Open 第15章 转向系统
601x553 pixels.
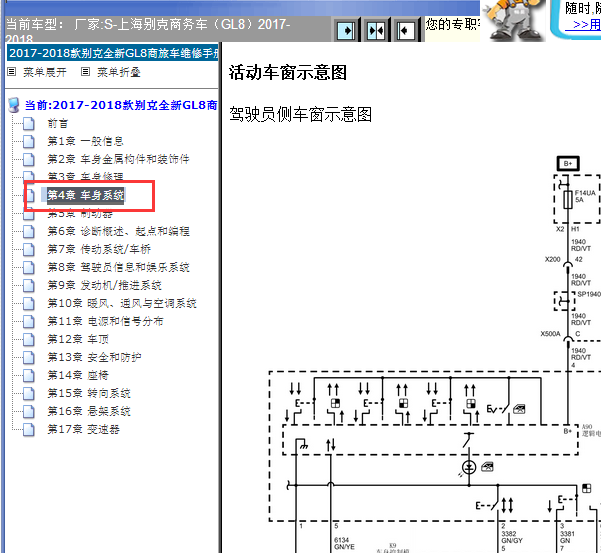pyautogui.click(x=89, y=393)
